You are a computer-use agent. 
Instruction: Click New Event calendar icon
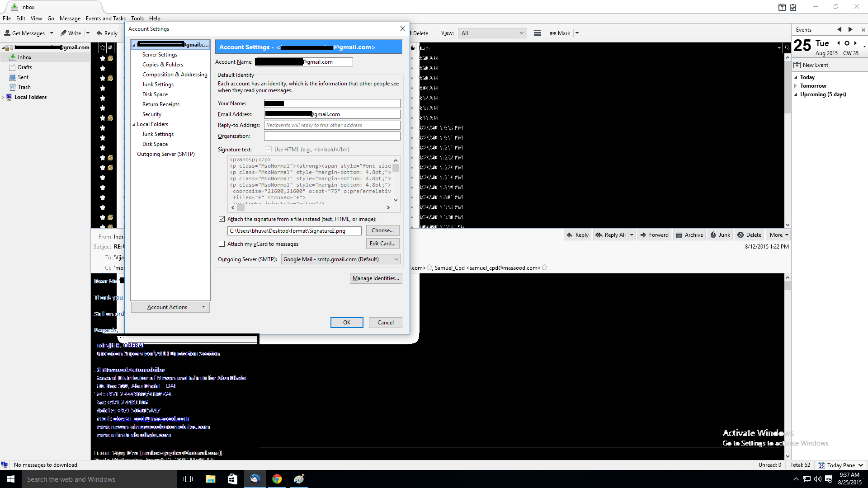797,65
